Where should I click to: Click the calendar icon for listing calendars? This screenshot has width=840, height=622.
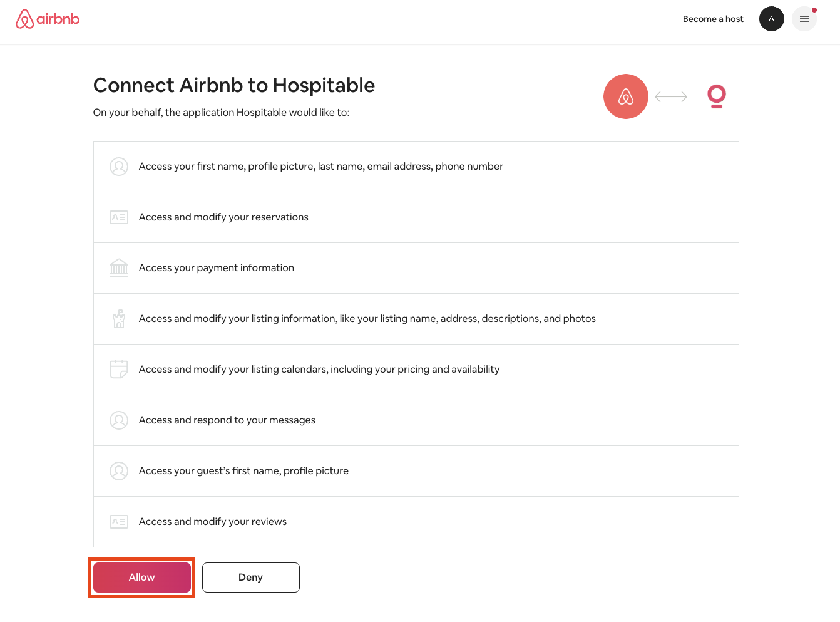pyautogui.click(x=119, y=370)
